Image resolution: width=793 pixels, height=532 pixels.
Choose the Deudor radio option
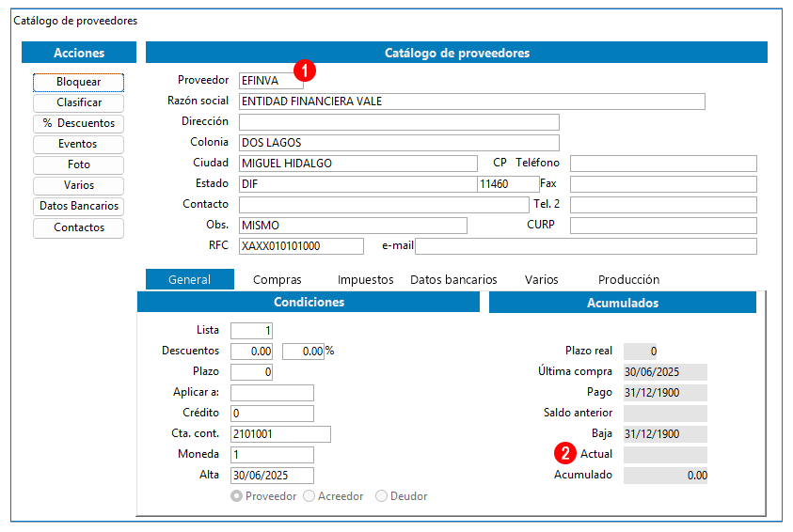tap(381, 496)
